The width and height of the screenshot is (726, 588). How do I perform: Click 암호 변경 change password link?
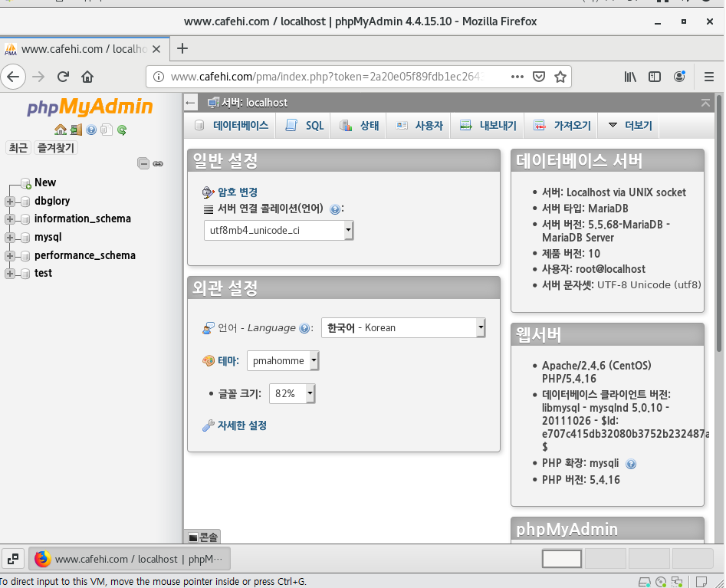[238, 192]
